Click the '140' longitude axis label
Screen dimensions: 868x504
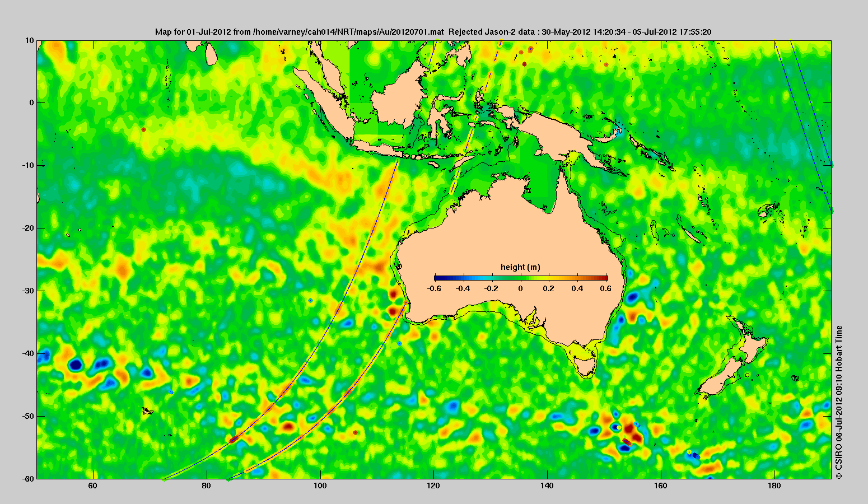(x=547, y=486)
